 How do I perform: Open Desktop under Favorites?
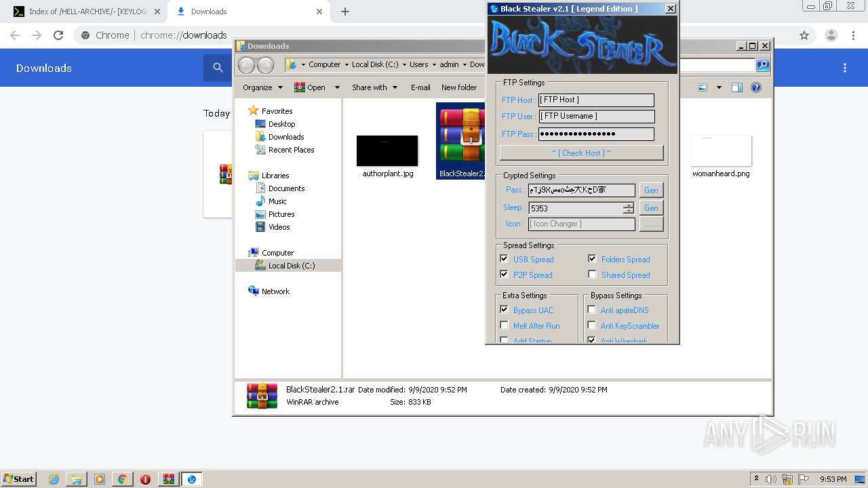click(281, 124)
